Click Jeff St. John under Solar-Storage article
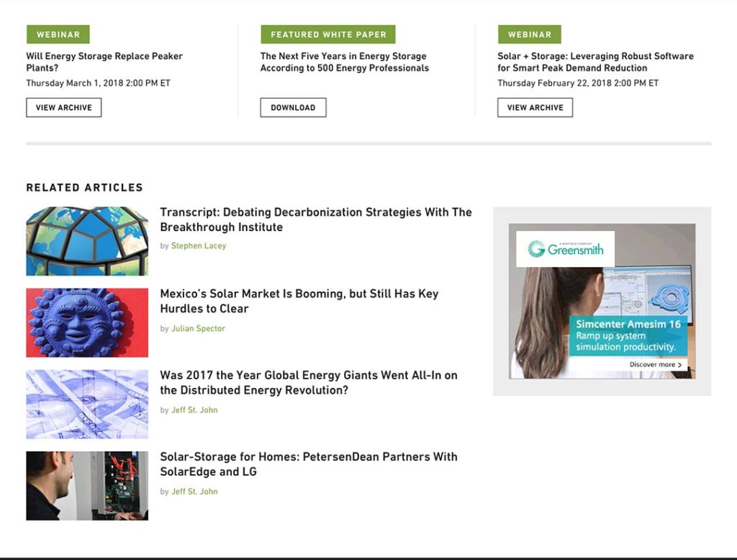Image resolution: width=737 pixels, height=560 pixels. pos(194,492)
